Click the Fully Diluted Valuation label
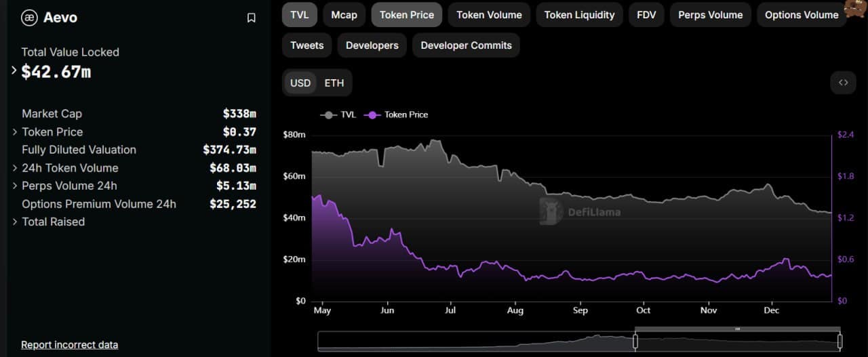This screenshot has height=357, width=868. coord(79,150)
